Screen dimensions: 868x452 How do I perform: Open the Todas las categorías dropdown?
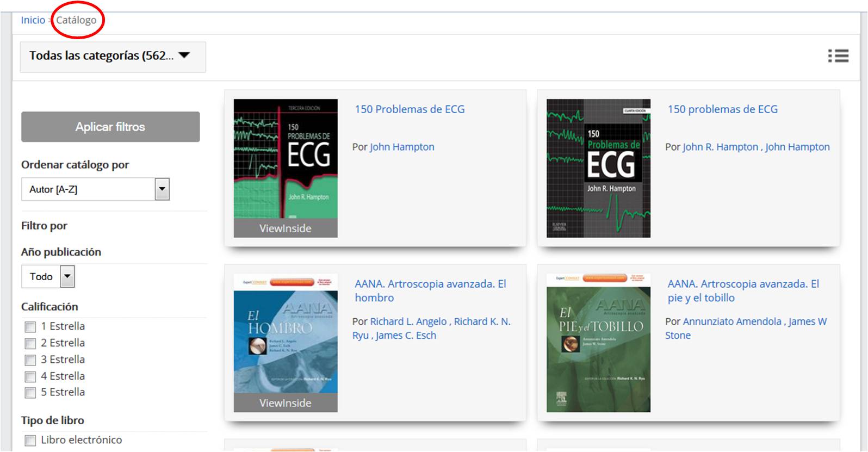113,56
